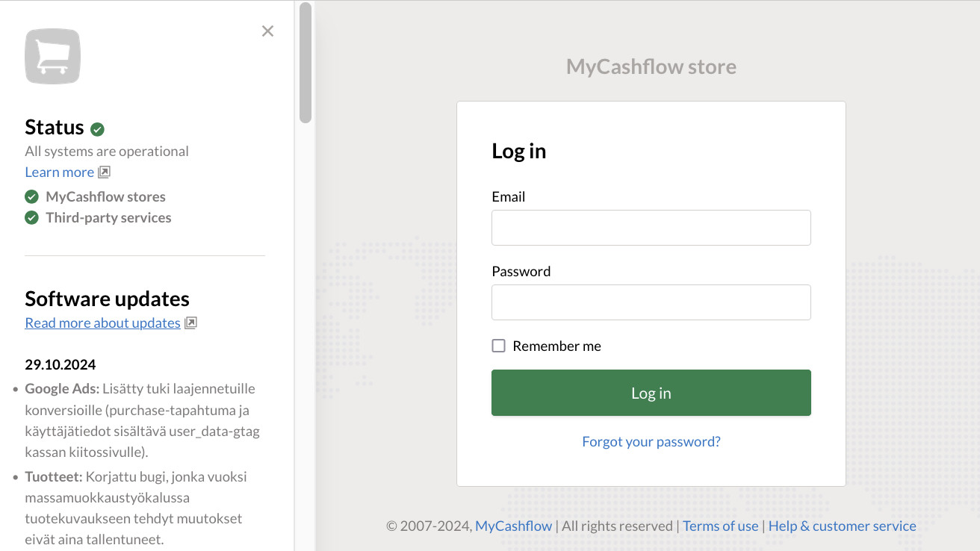This screenshot has width=980, height=551.
Task: Open Help & customer service link
Action: 843,526
